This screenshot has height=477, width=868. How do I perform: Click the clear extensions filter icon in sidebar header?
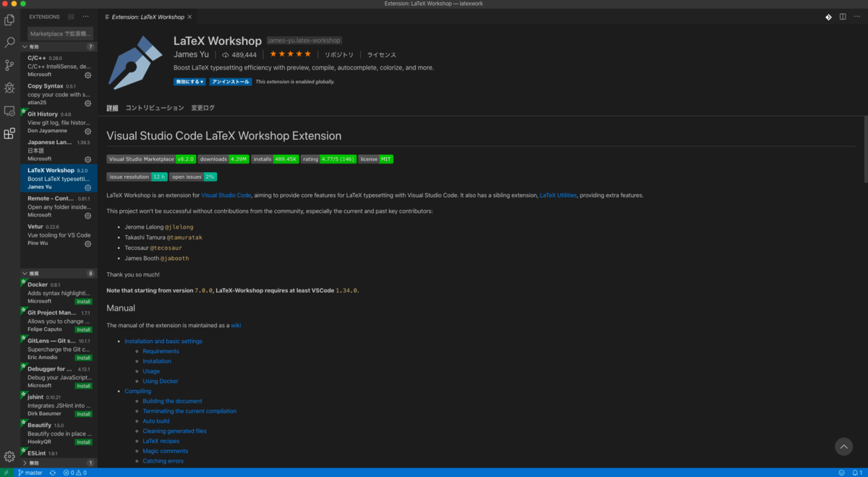pyautogui.click(x=71, y=16)
